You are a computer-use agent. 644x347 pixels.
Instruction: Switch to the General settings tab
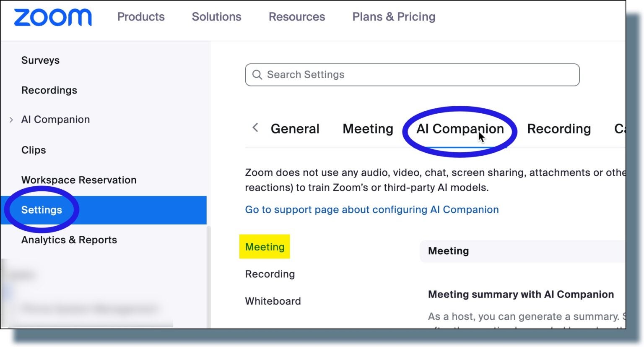(x=295, y=129)
